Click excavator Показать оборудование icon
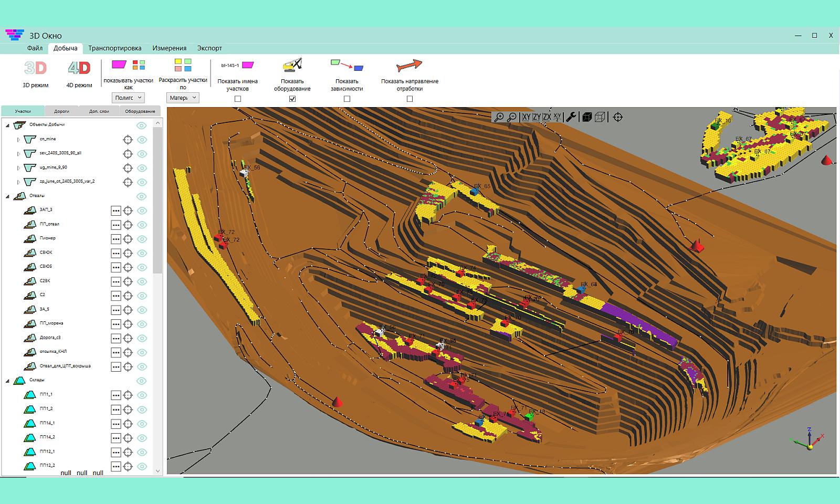 pos(292,65)
